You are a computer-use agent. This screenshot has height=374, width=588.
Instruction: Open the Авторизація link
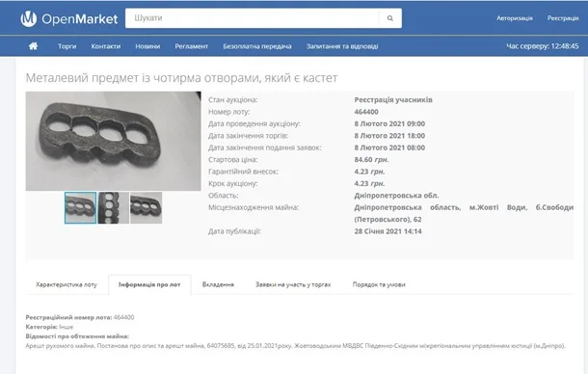515,18
